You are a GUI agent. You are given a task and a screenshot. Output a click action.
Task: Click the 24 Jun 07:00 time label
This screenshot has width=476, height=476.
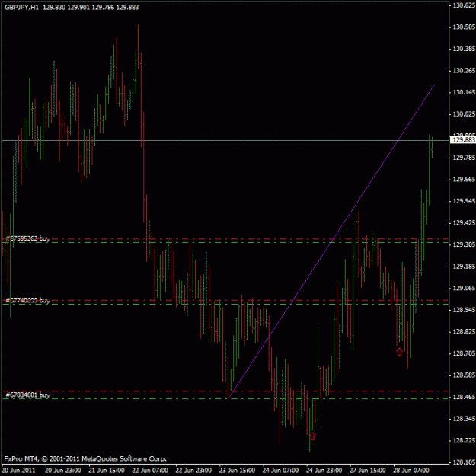[x=281, y=471]
